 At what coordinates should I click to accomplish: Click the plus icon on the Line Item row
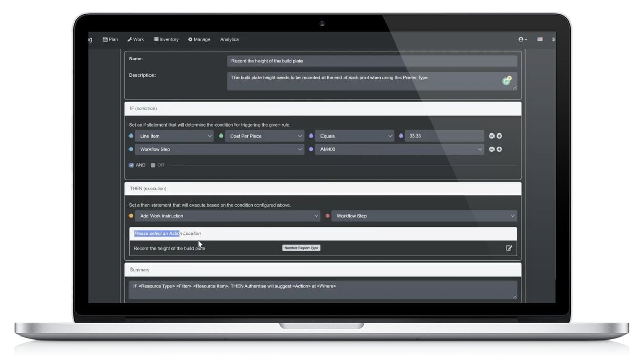pos(499,136)
